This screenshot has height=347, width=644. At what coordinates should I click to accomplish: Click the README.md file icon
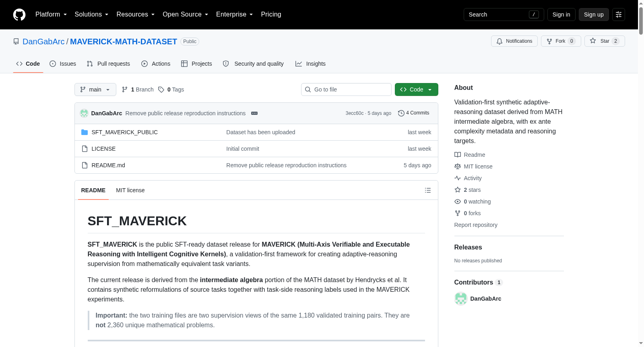[85, 165]
